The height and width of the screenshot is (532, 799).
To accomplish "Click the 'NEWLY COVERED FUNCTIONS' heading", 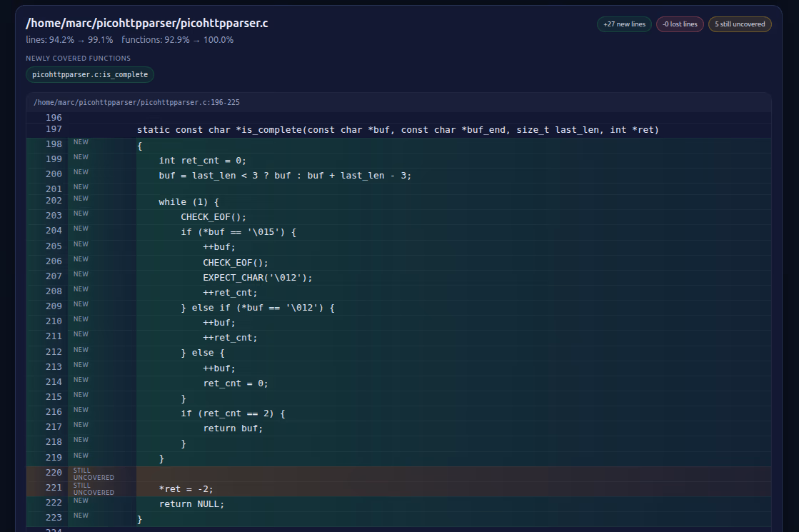I will pos(78,59).
